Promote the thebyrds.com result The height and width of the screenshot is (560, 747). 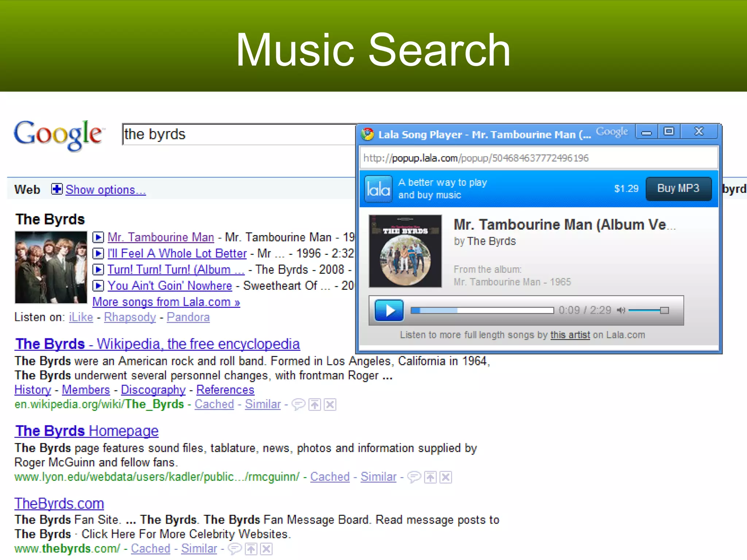(251, 549)
